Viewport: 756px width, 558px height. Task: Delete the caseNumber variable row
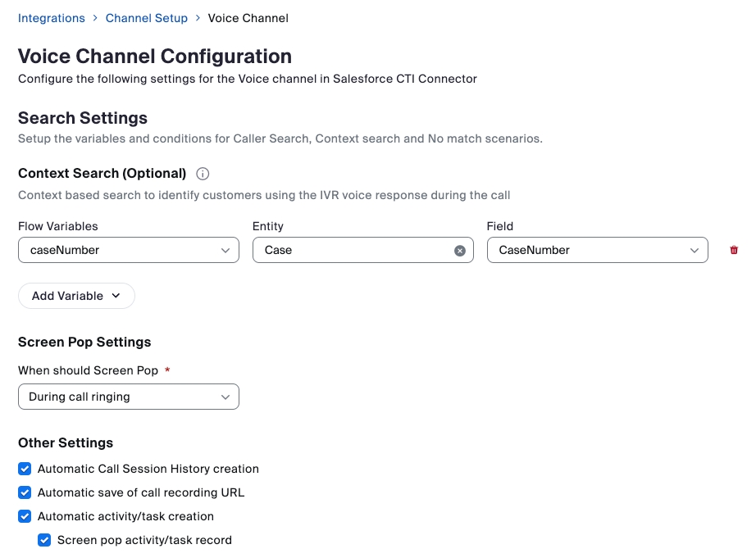[736, 250]
